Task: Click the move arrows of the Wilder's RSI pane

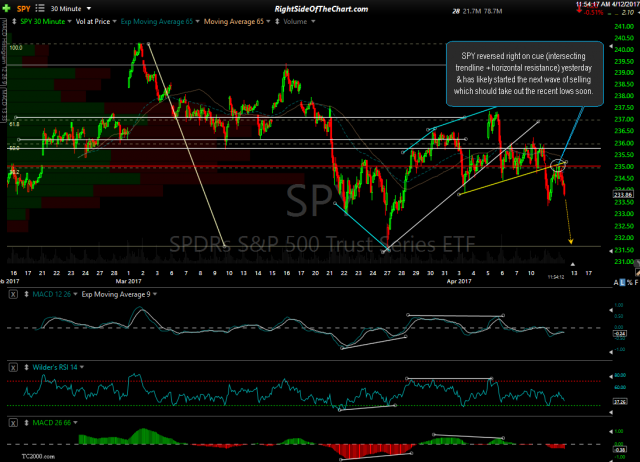Action: (x=27, y=367)
